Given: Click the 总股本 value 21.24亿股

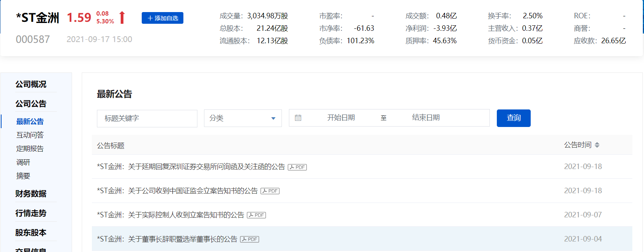Looking at the screenshot, I should point(272,28).
